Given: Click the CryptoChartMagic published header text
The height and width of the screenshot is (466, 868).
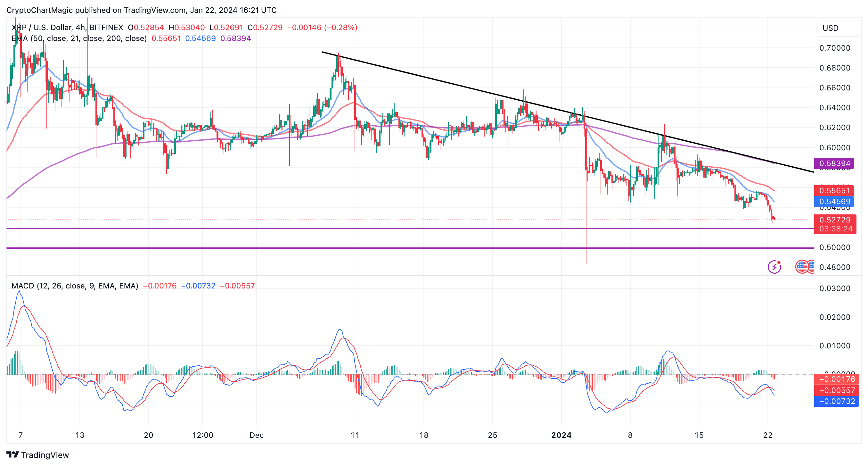Looking at the screenshot, I should pyautogui.click(x=142, y=10).
